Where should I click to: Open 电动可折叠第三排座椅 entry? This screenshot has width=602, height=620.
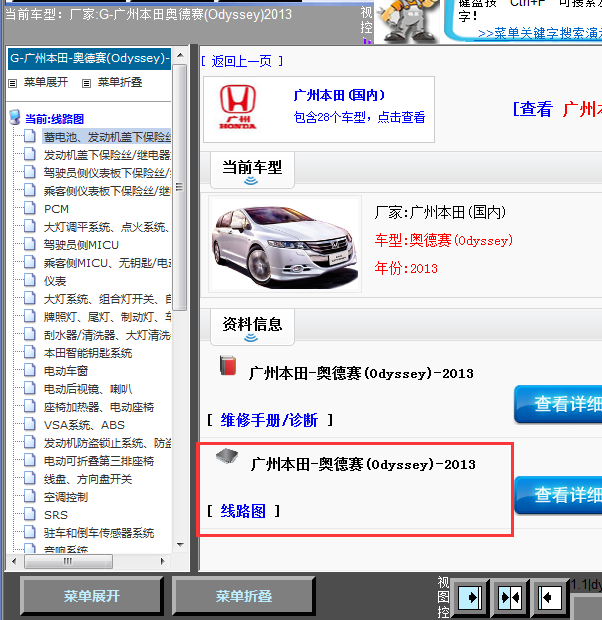(x=99, y=461)
